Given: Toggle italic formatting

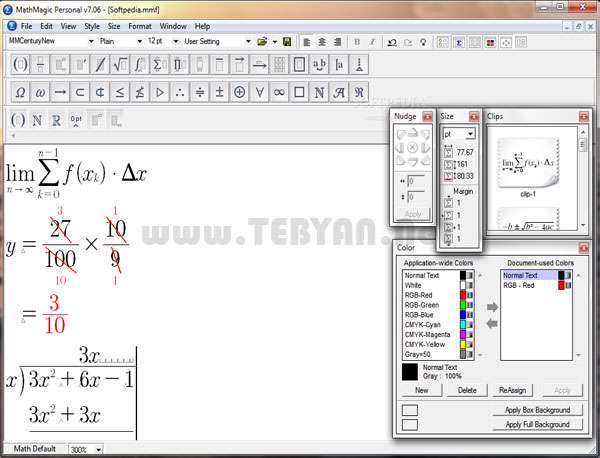Looking at the screenshot, I should pyautogui.click(x=372, y=42).
